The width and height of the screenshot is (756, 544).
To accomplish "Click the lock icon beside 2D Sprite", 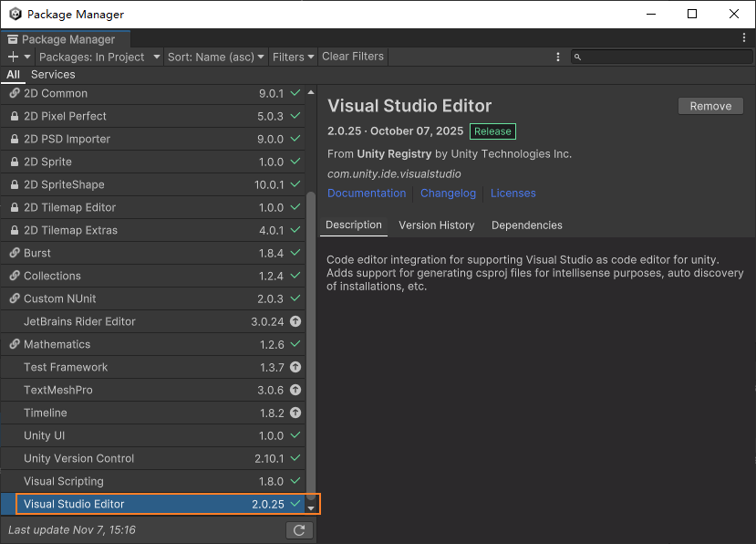I will (15, 162).
